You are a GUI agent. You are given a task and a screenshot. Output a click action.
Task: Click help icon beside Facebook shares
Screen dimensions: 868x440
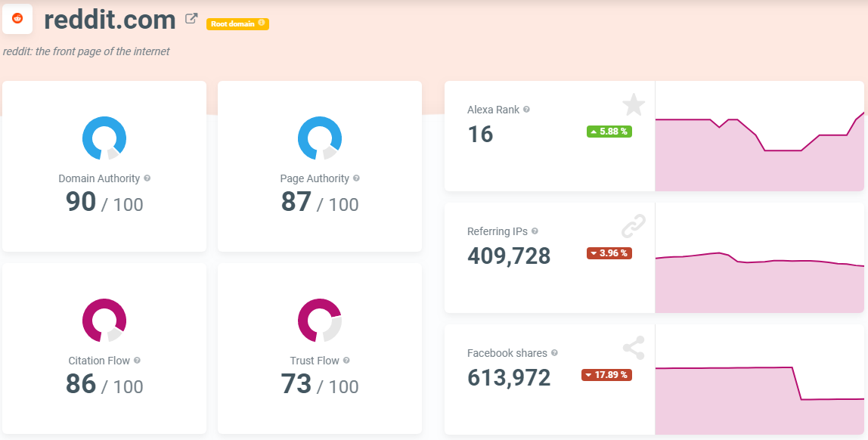pyautogui.click(x=554, y=353)
